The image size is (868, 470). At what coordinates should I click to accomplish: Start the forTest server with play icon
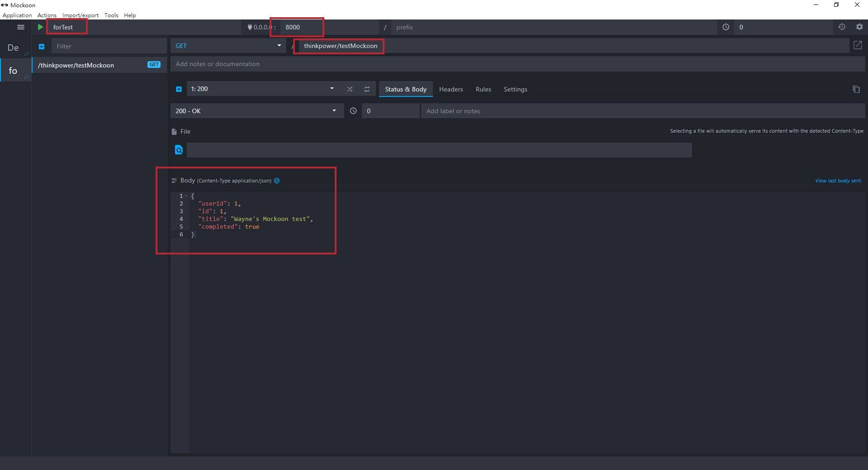point(40,27)
